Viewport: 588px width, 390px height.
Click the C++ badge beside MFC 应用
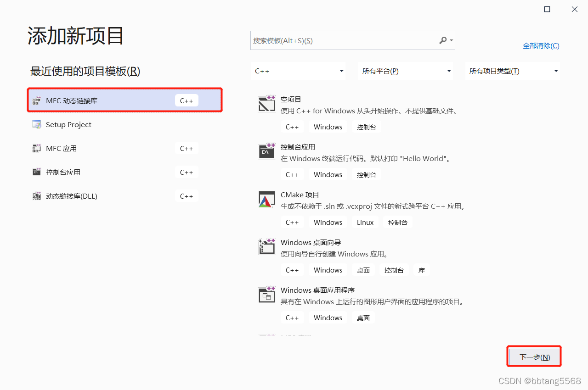click(x=187, y=148)
